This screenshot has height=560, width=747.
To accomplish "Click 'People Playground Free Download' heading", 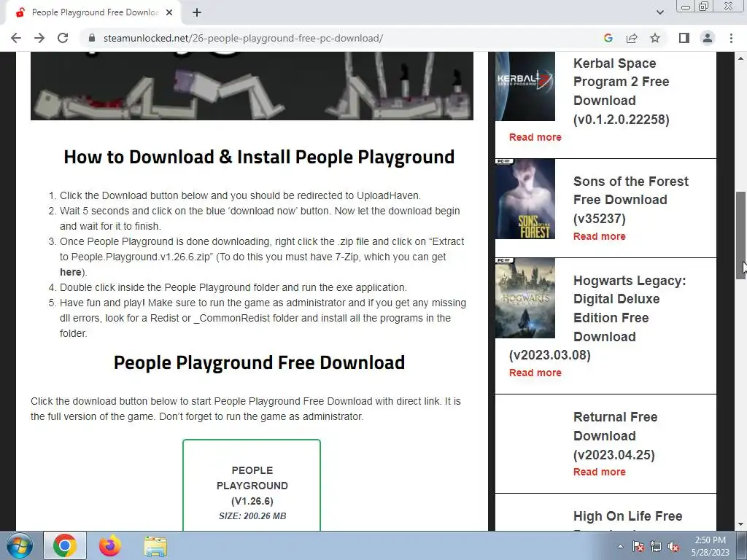I will (x=259, y=363).
